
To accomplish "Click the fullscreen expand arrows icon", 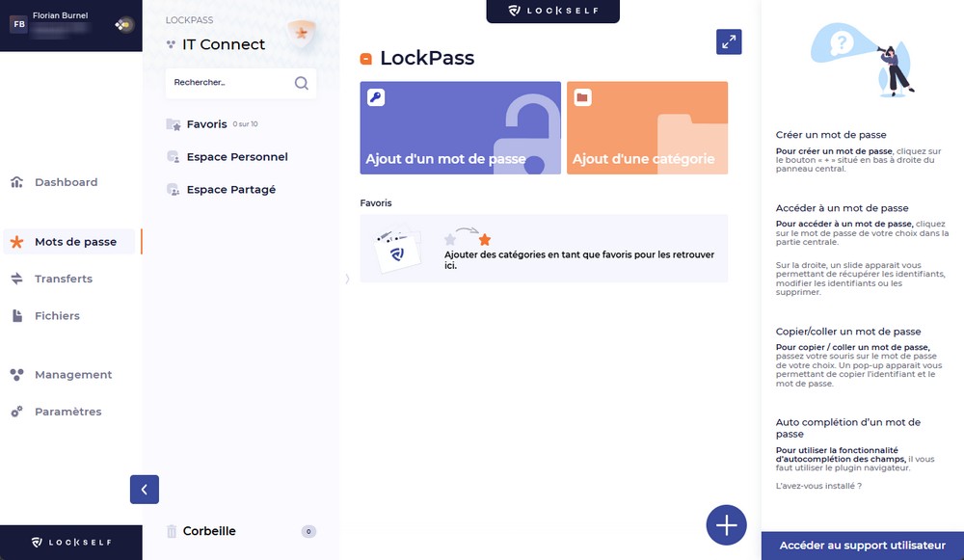I will click(x=729, y=41).
